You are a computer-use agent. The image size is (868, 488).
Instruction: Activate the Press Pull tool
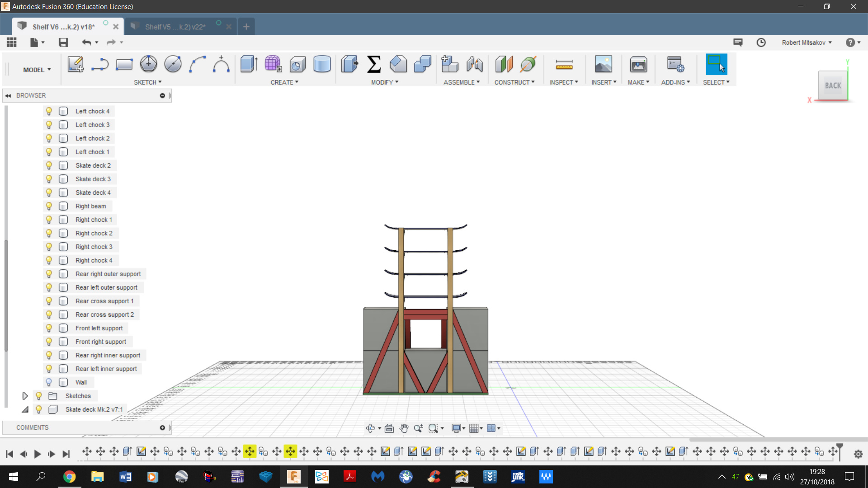click(x=349, y=64)
